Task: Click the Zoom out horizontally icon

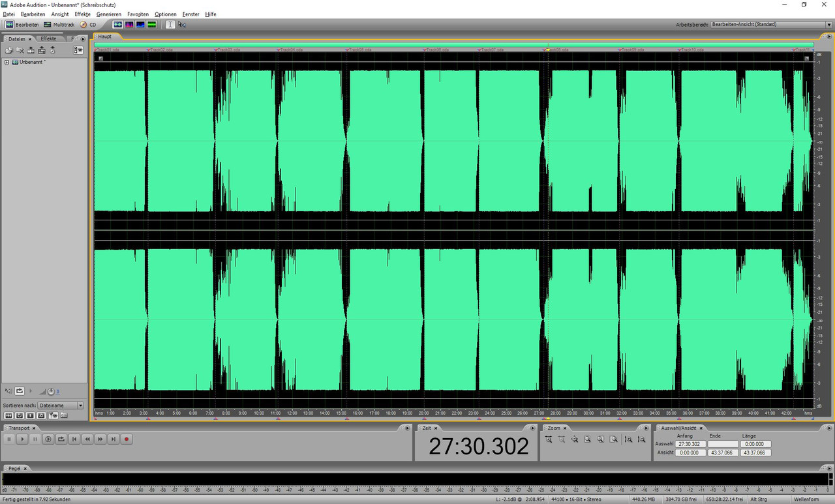Action: pyautogui.click(x=562, y=439)
